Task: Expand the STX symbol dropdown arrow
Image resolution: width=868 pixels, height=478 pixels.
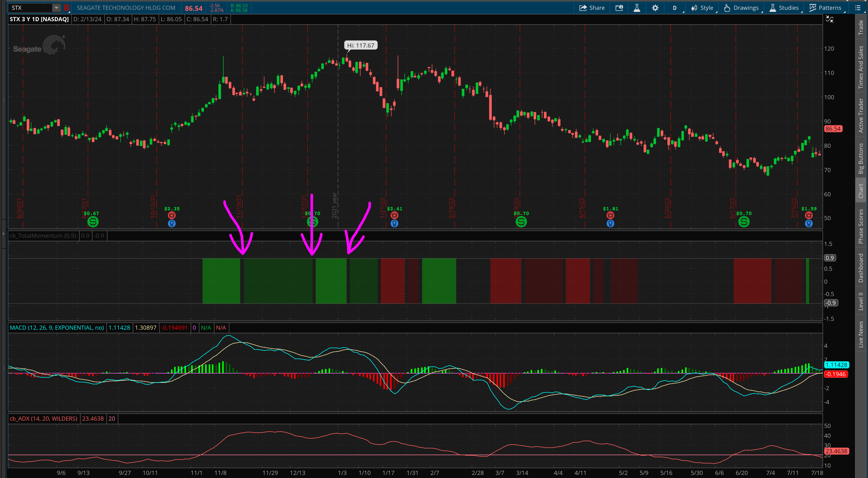Action: pyautogui.click(x=56, y=8)
